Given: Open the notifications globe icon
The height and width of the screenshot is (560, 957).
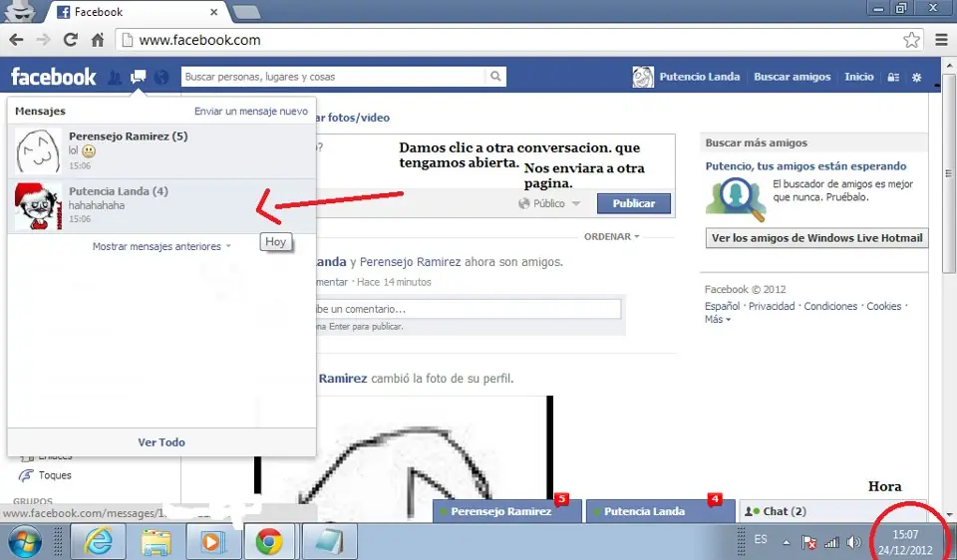Looking at the screenshot, I should click(161, 78).
